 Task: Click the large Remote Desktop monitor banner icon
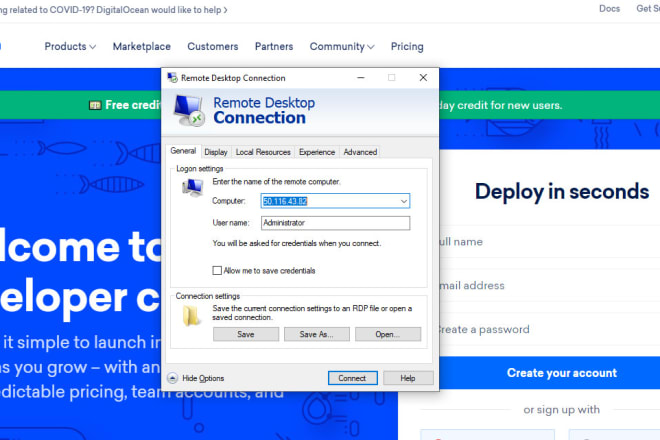[x=189, y=110]
